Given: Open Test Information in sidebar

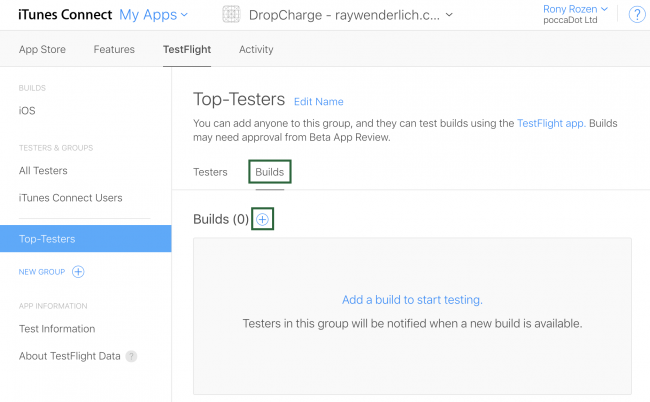Looking at the screenshot, I should [x=57, y=329].
